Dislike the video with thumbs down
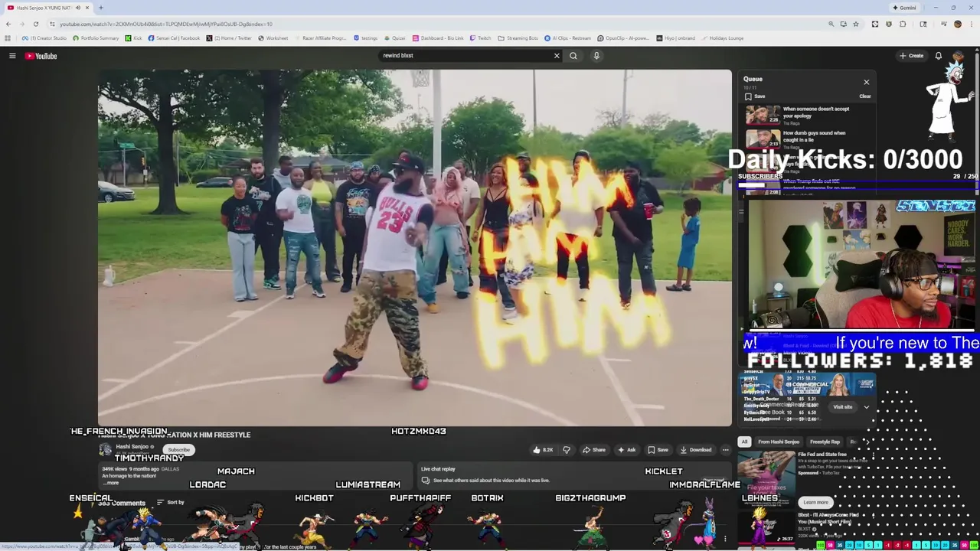 (567, 450)
